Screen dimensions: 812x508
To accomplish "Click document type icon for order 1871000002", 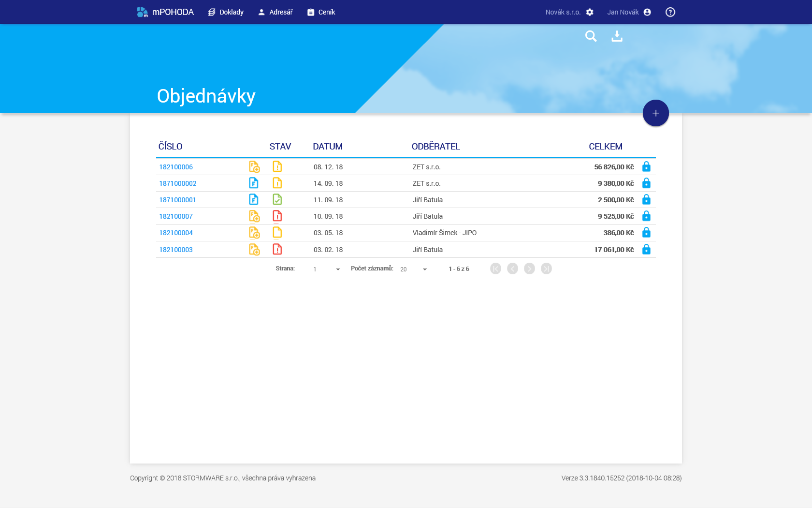I will point(254,183).
